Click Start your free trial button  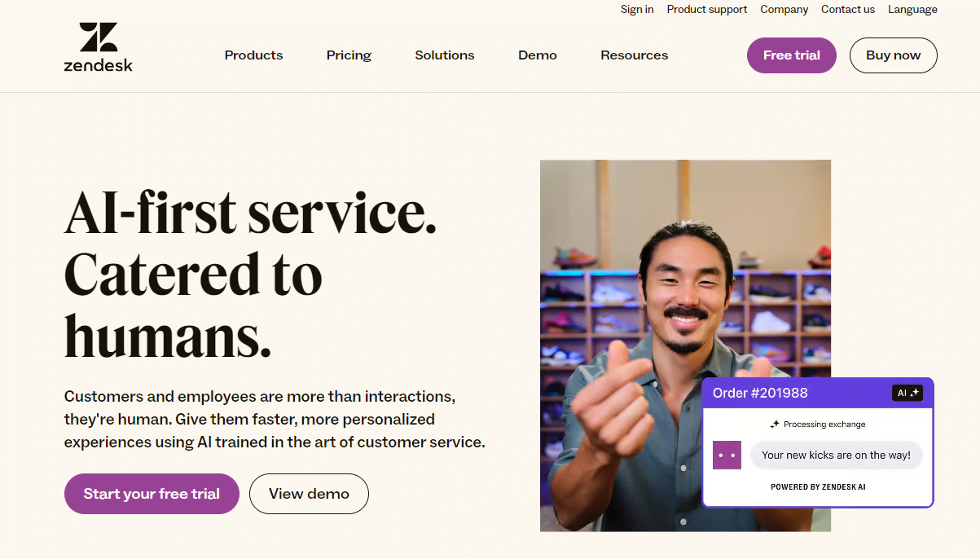pyautogui.click(x=152, y=494)
